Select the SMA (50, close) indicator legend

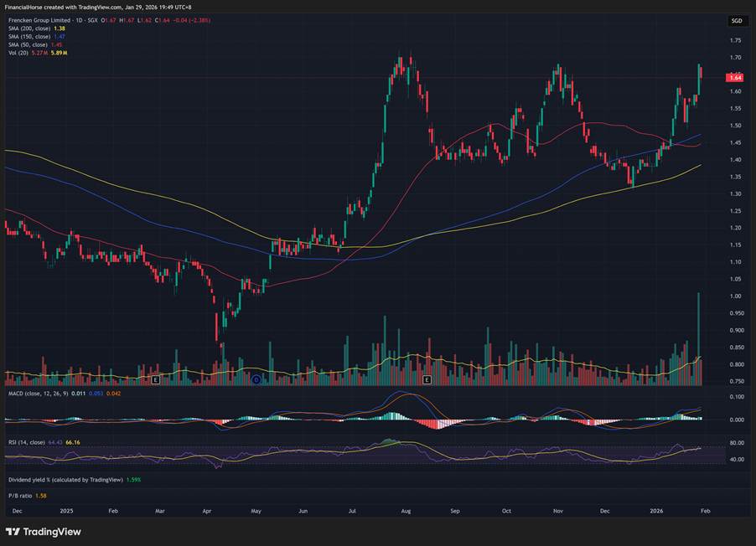point(29,44)
